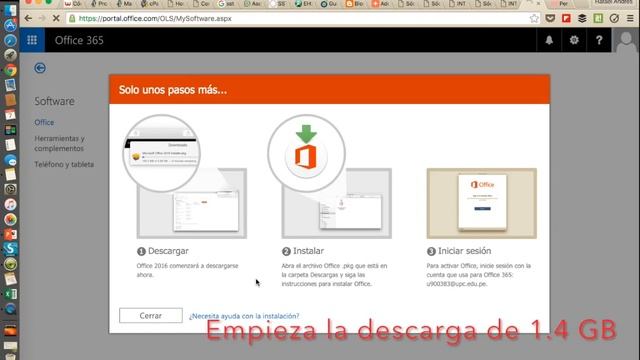Click the Buffer stacked-layers extension icon
This screenshot has height=360, width=640.
(x=582, y=18)
